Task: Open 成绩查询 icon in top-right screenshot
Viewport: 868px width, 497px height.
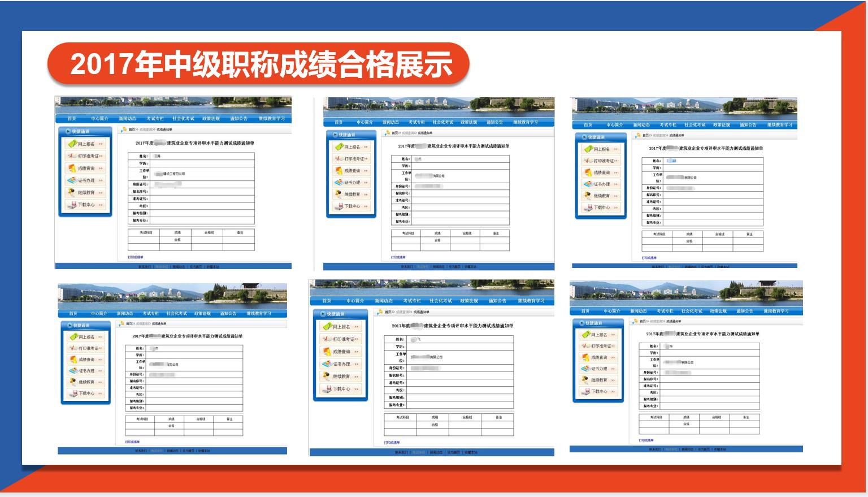Action: pos(588,172)
